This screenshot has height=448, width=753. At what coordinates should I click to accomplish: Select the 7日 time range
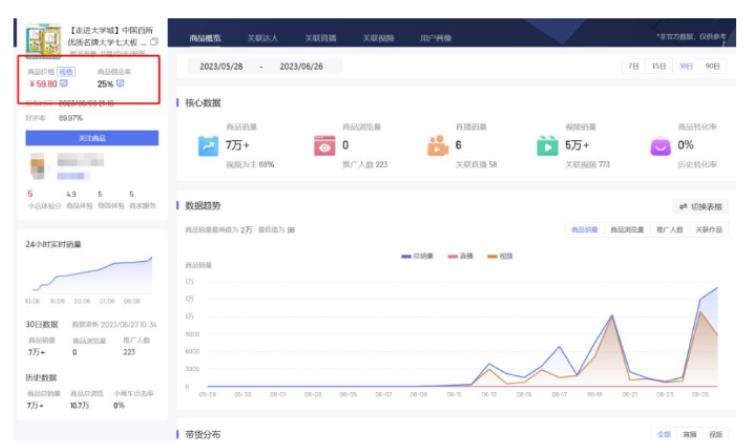[x=633, y=66]
